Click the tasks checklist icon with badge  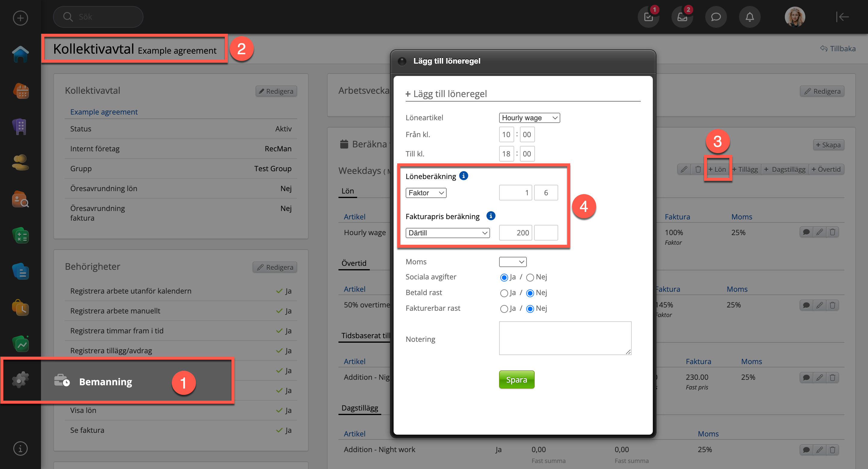click(648, 17)
